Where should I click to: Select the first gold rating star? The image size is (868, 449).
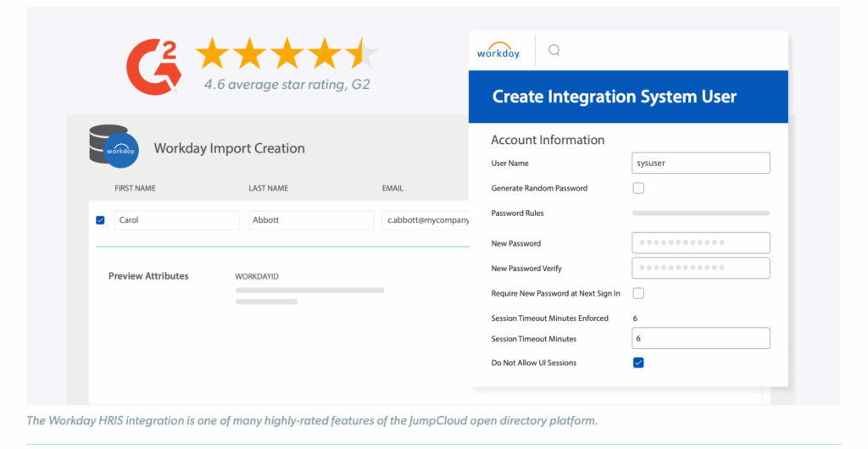(212, 53)
